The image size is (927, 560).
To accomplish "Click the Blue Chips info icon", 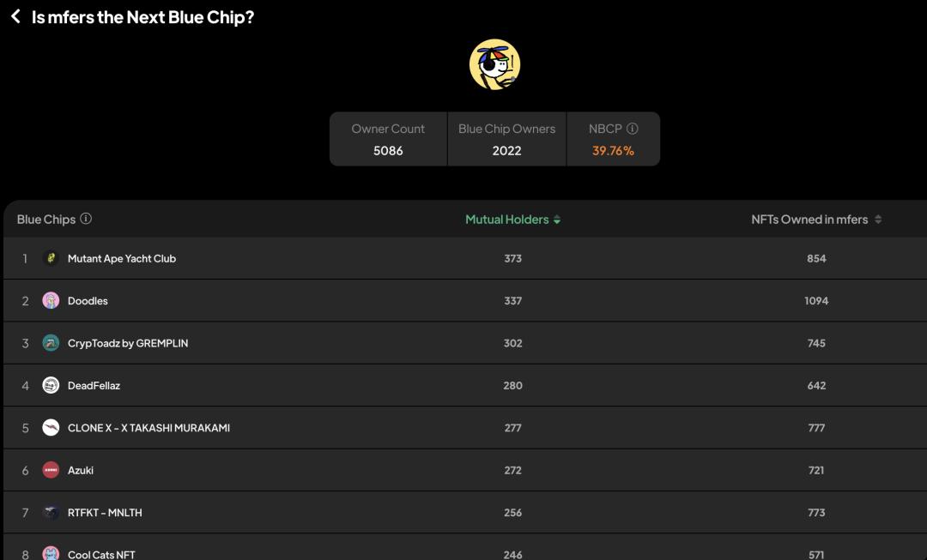I will tap(86, 219).
